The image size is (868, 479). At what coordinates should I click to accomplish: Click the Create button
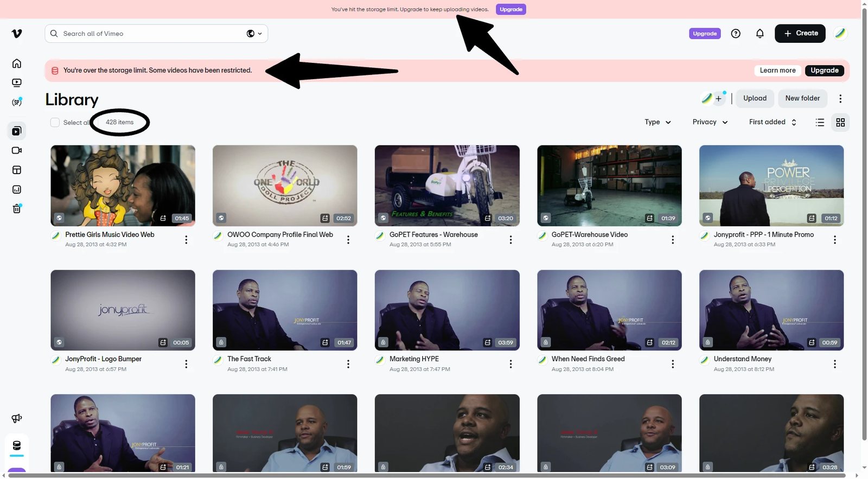pos(800,34)
